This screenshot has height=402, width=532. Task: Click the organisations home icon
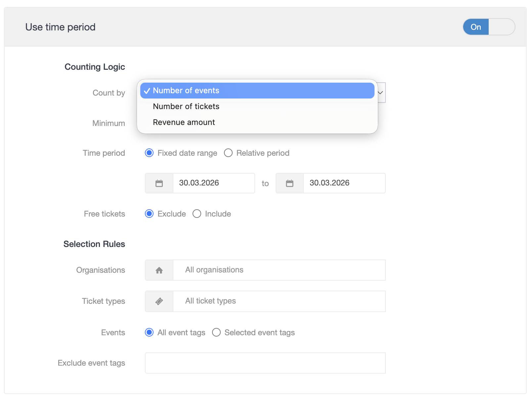click(x=159, y=270)
